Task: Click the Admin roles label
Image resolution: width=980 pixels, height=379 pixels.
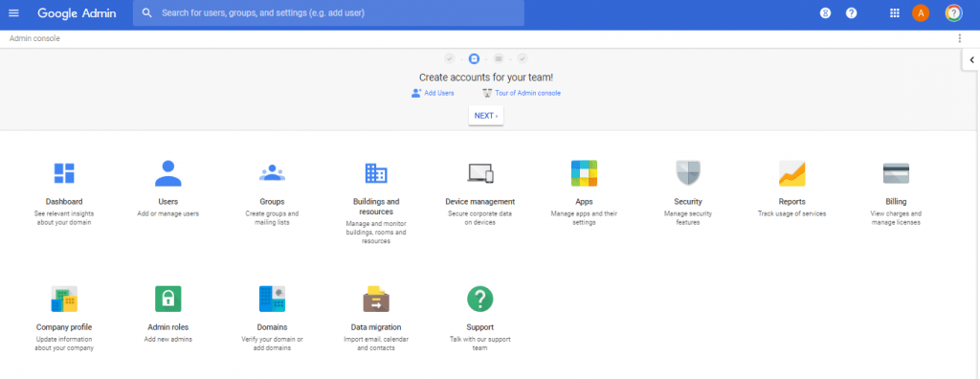Action: pyautogui.click(x=168, y=327)
